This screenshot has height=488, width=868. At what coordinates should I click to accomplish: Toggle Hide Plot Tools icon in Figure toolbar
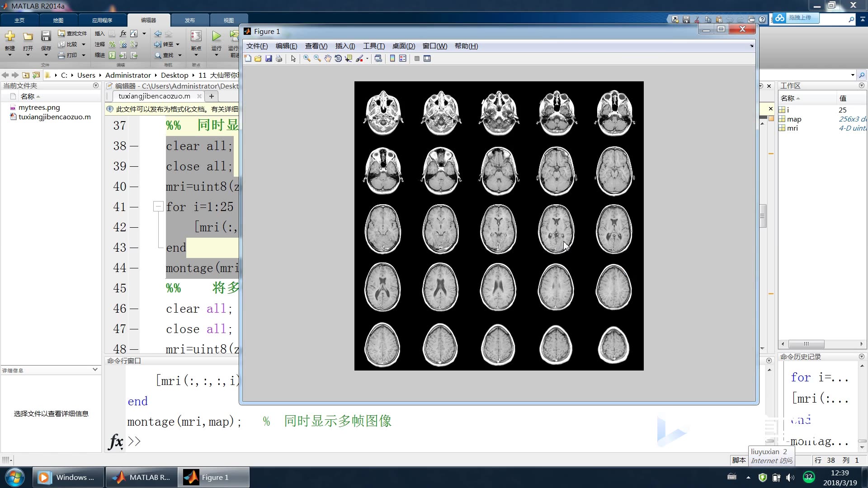(417, 59)
